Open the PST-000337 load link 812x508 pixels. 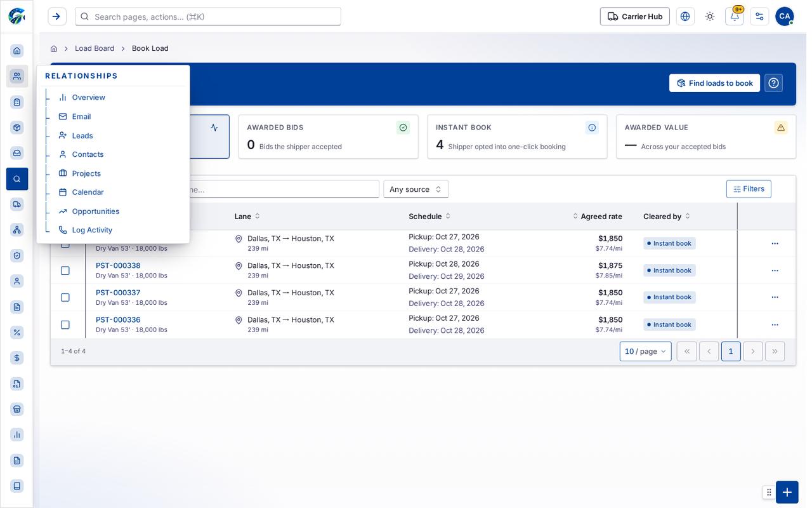tap(118, 293)
